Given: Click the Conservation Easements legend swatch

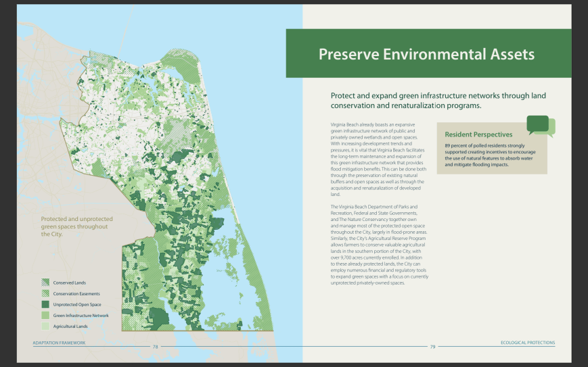Looking at the screenshot, I should click(x=45, y=293).
